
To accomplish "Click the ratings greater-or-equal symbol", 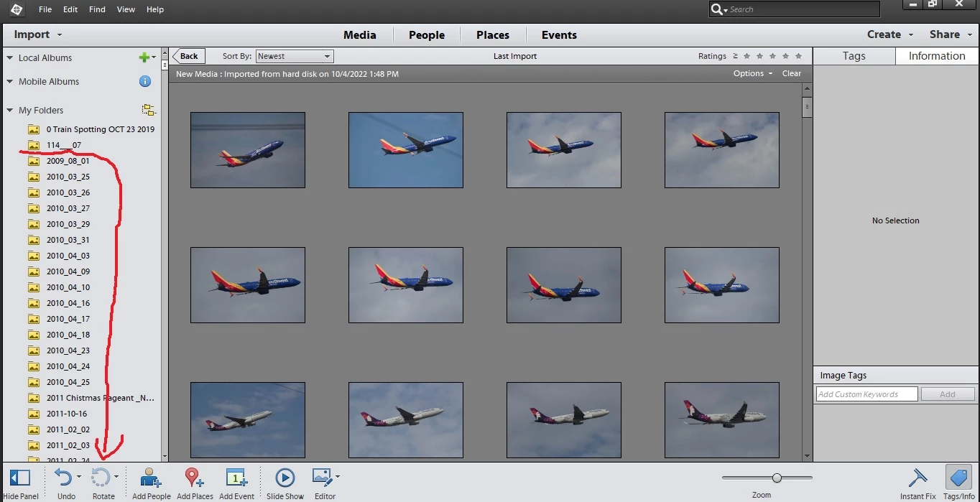I will pos(735,56).
